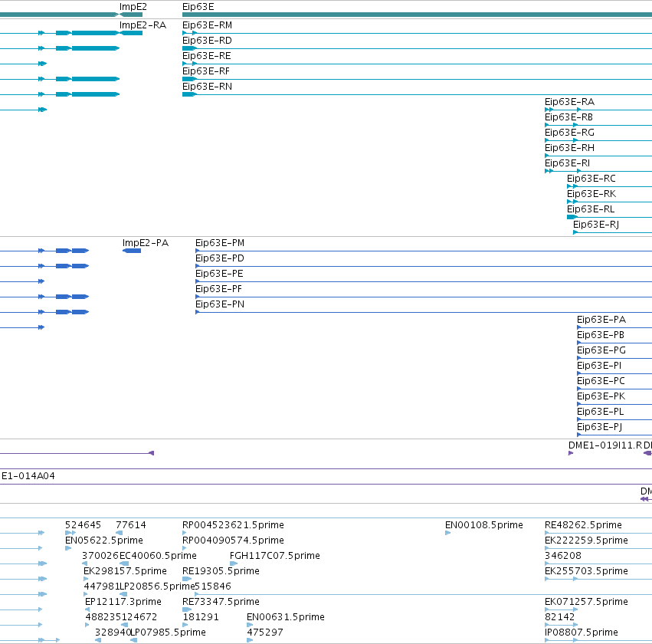This screenshot has width=652, height=644.
Task: Select EST 475297
Action: tap(265, 633)
